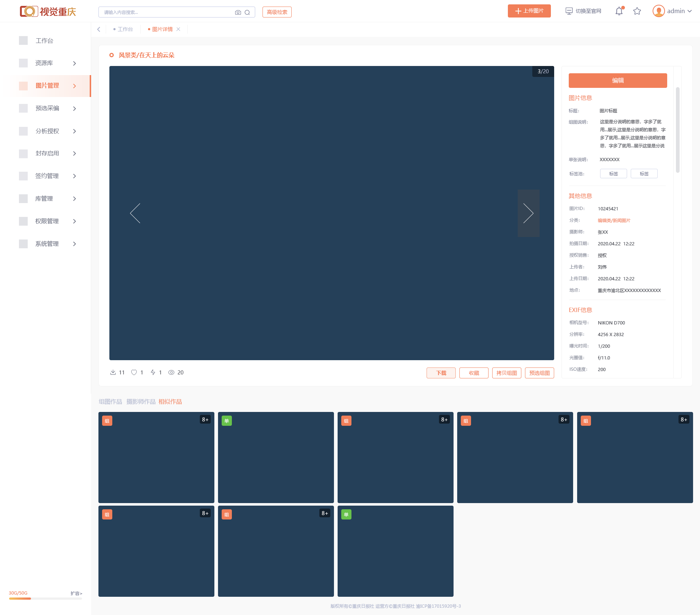Click the 分析授权 sidebar icon
The width and height of the screenshot is (700, 615).
(23, 131)
